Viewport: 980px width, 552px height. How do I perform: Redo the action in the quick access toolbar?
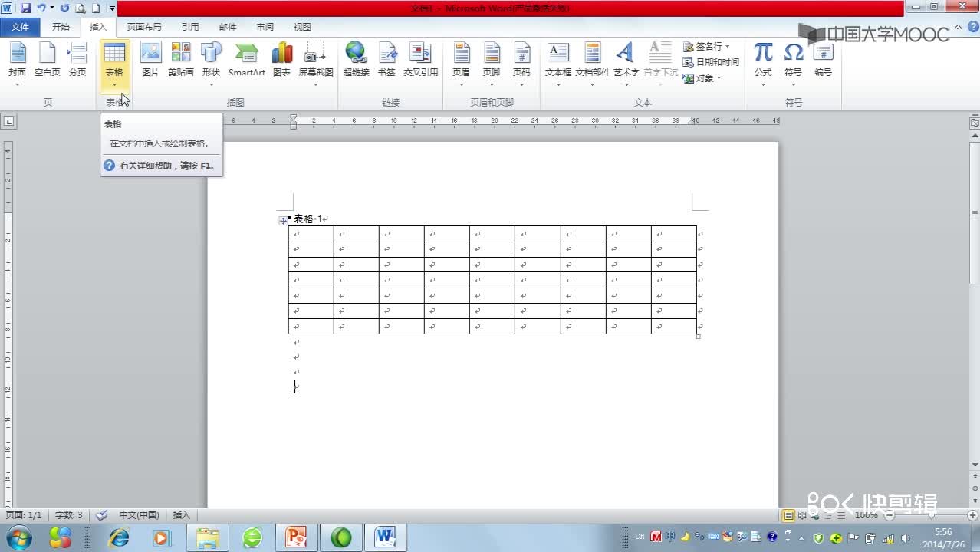[x=64, y=8]
